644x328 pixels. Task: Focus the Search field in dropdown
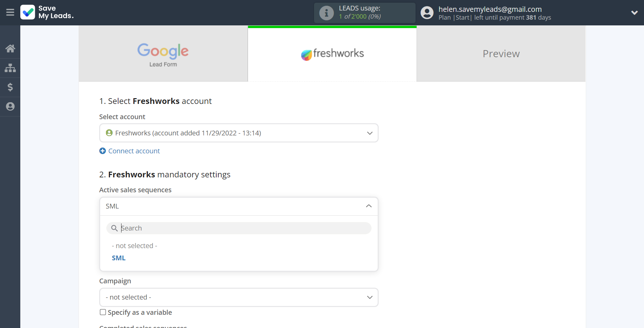coord(239,228)
